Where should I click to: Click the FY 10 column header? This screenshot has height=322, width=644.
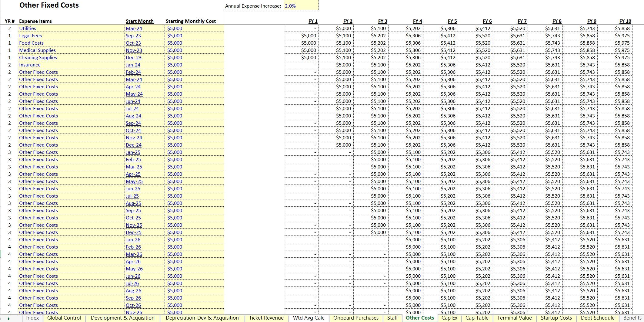(625, 21)
